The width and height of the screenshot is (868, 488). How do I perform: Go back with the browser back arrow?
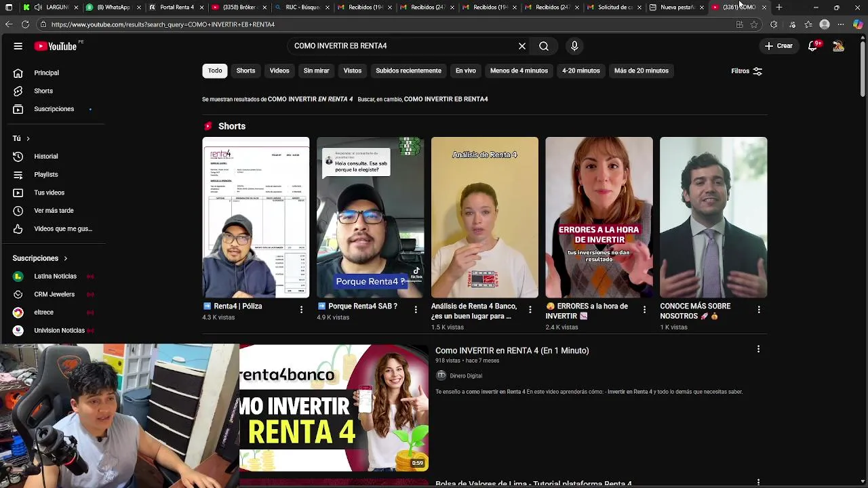8,24
